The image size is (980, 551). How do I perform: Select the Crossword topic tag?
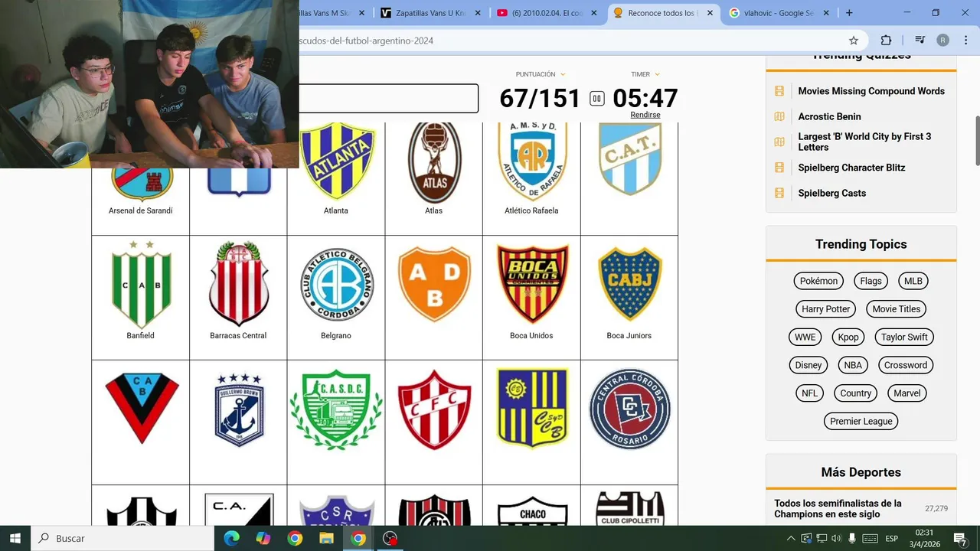tap(906, 365)
